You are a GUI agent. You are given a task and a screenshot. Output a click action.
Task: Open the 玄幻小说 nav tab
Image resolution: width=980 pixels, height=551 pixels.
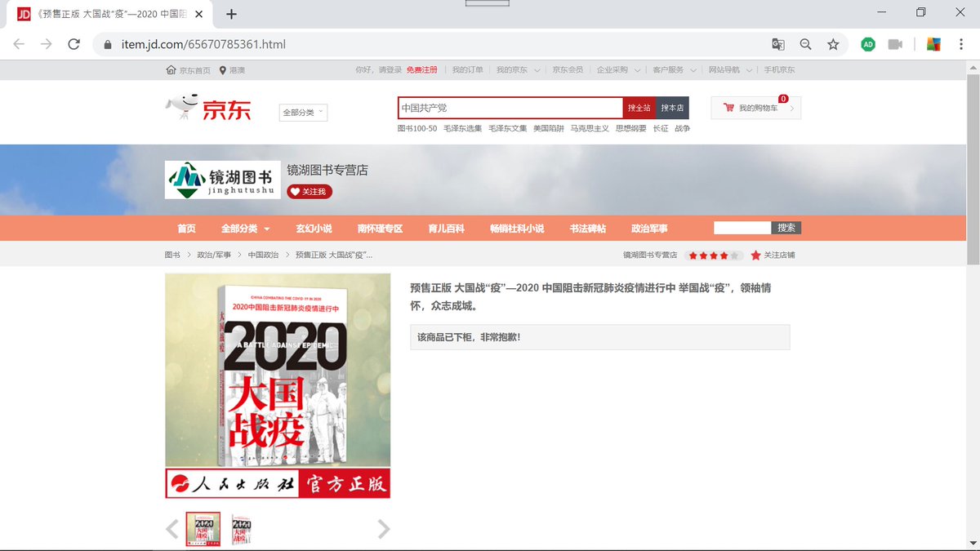click(314, 229)
